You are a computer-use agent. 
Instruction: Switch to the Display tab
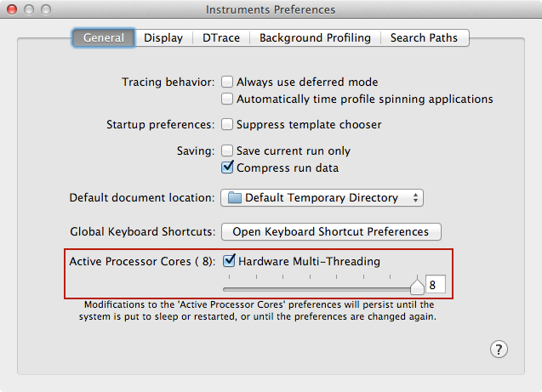[x=163, y=37]
